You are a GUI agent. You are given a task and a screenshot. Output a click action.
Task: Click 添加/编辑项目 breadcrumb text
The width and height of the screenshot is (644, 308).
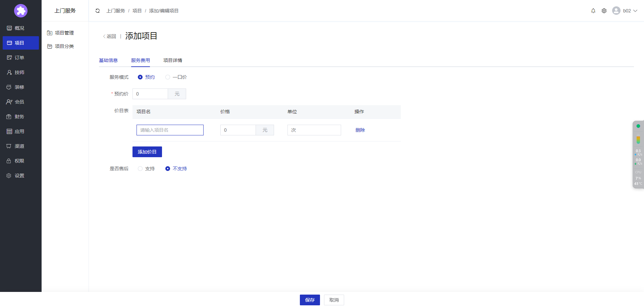(164, 11)
